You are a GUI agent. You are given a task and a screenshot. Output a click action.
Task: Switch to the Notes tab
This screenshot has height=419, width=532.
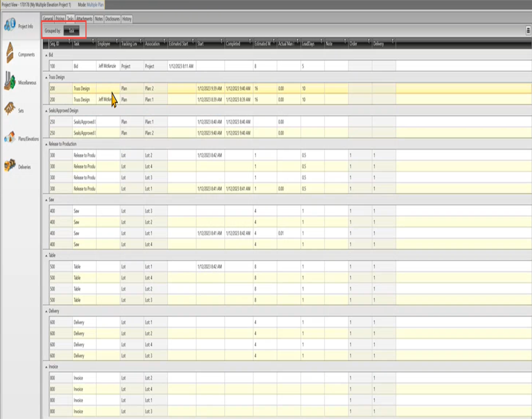(99, 19)
